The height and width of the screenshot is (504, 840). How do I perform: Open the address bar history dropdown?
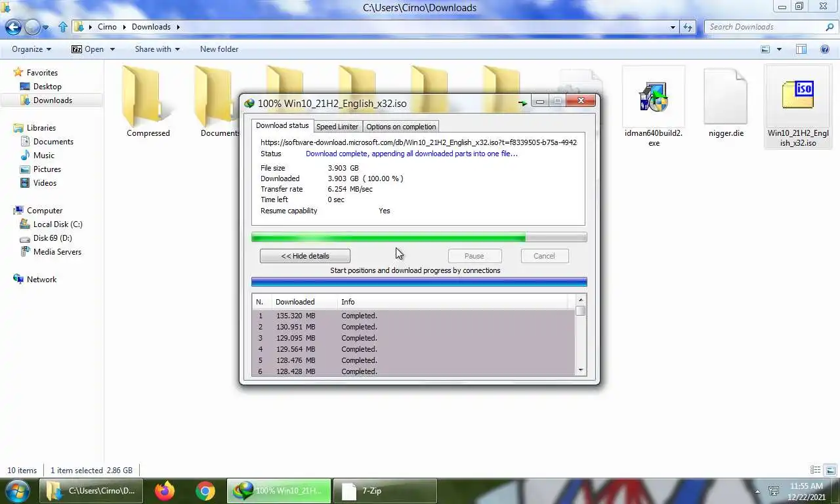(673, 27)
